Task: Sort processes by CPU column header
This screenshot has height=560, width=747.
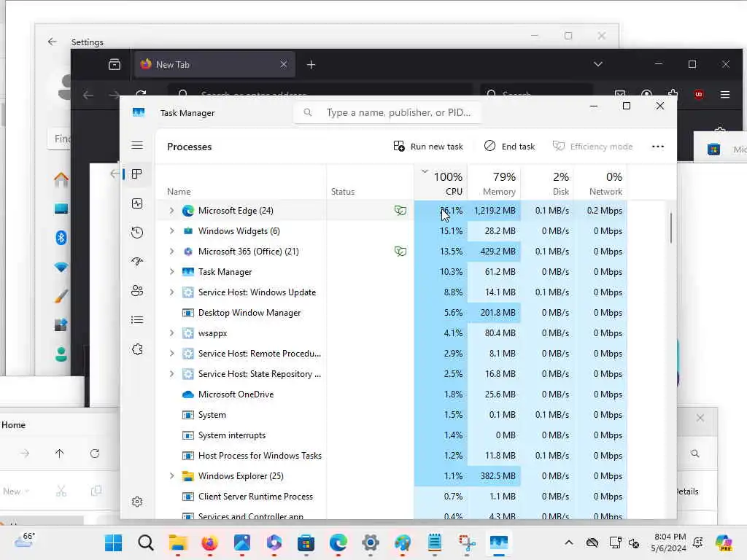Action: (x=441, y=183)
